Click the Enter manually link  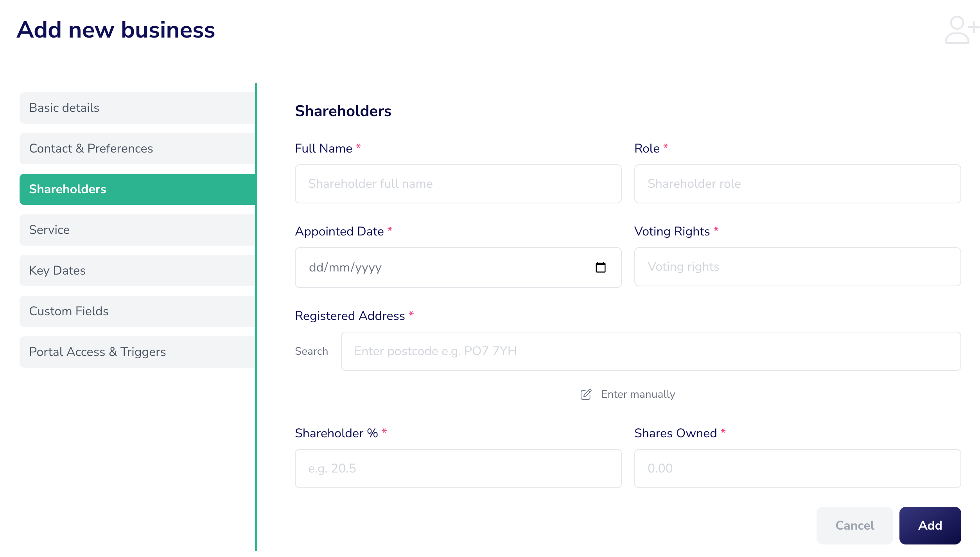(x=638, y=394)
